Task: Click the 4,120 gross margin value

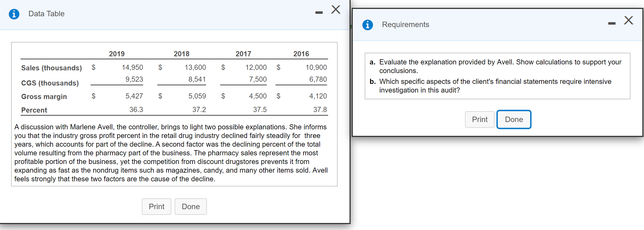Action: (318, 96)
